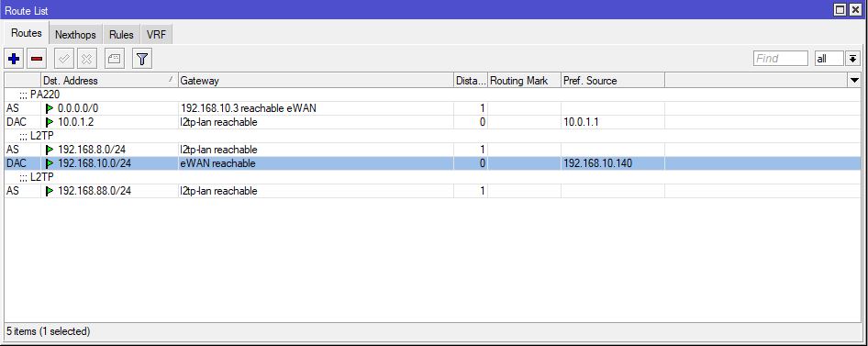
Task: Switch to the Rules tab
Action: 121,34
